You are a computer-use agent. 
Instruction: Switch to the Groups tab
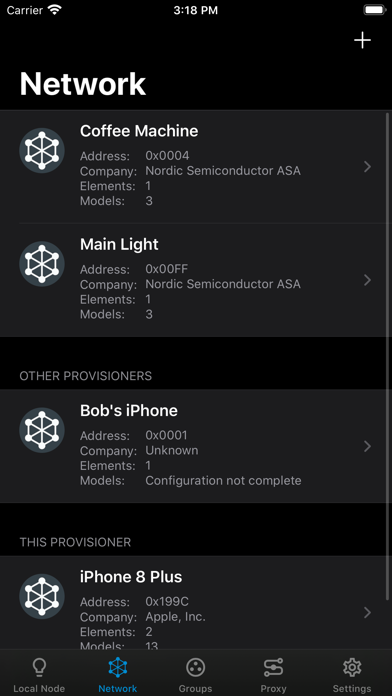(195, 675)
